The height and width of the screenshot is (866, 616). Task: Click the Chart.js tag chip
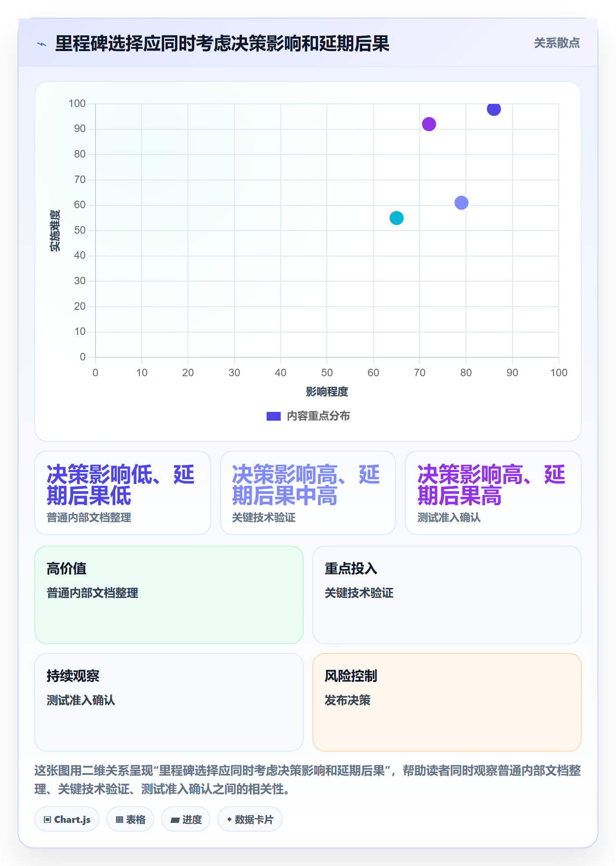point(67,819)
